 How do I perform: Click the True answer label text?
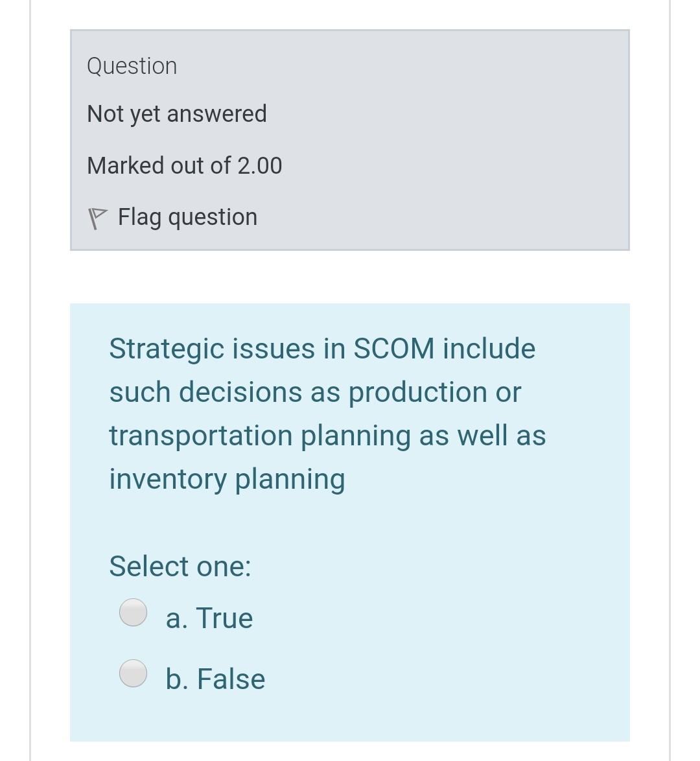[x=209, y=617]
